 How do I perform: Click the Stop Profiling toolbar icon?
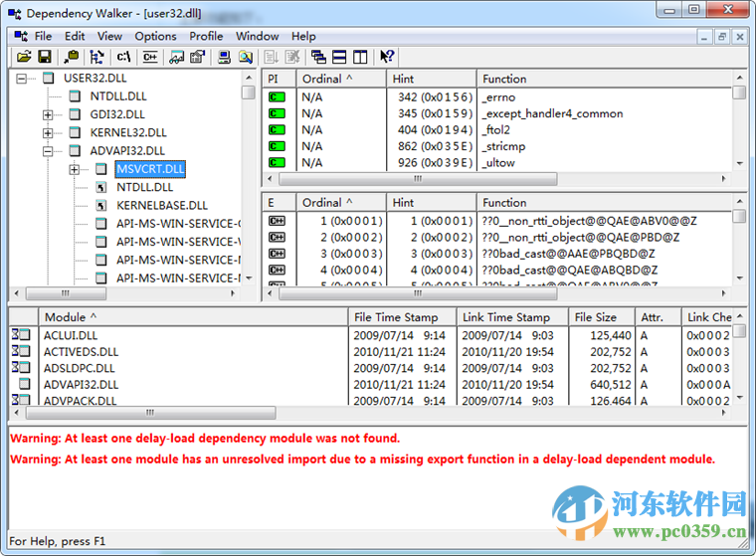pos(292,57)
